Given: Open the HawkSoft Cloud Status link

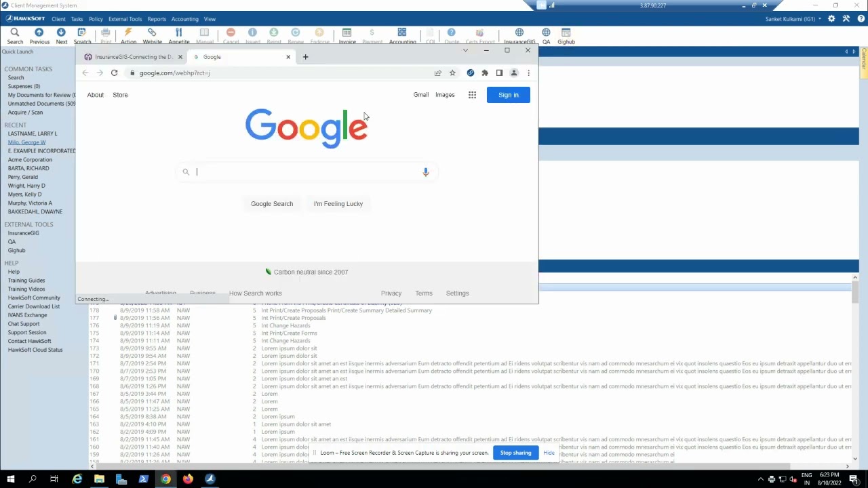Looking at the screenshot, I should (x=35, y=350).
